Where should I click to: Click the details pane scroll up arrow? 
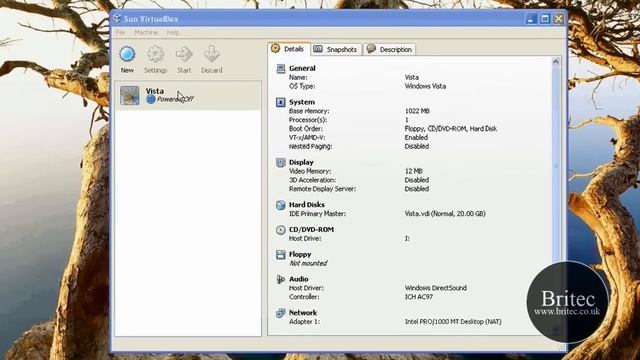556,62
